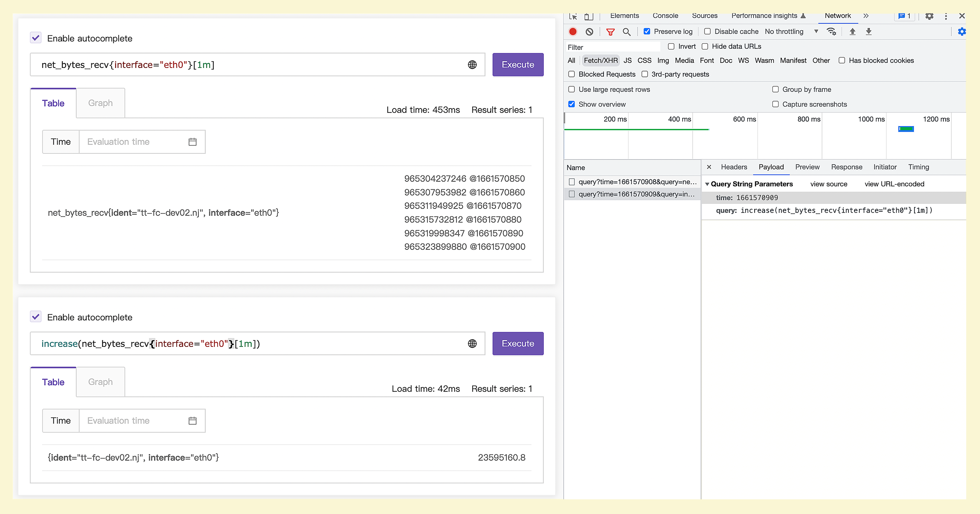
Task: Close the request details pane
Action: pos(709,167)
